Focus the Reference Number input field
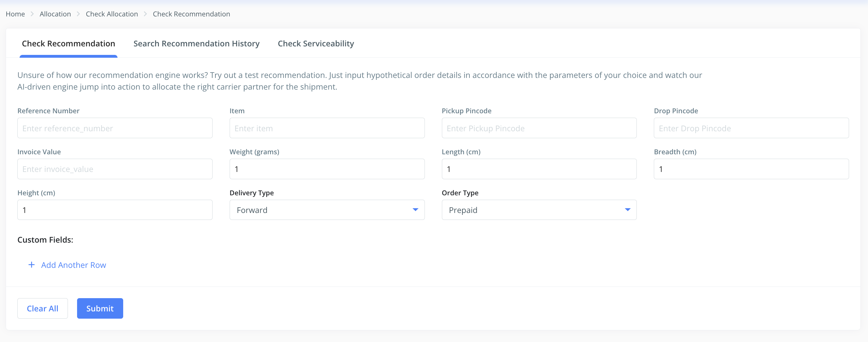 115,128
